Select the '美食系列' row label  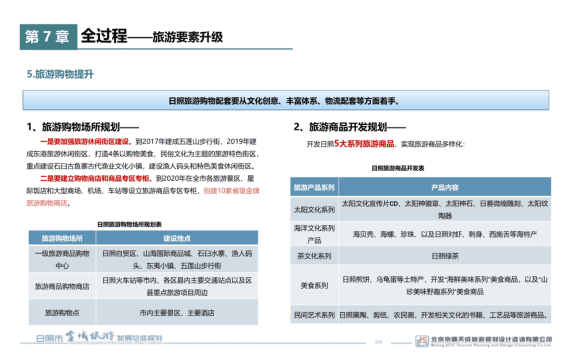(314, 285)
